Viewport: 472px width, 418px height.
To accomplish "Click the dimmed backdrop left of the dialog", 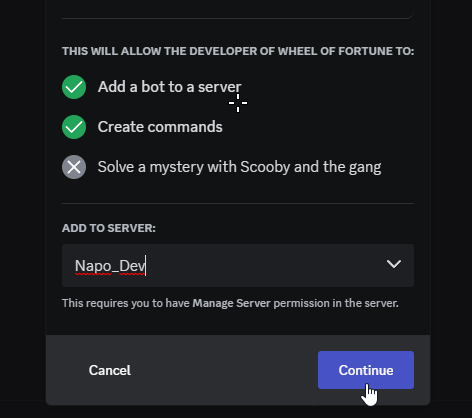I will click(x=23, y=209).
